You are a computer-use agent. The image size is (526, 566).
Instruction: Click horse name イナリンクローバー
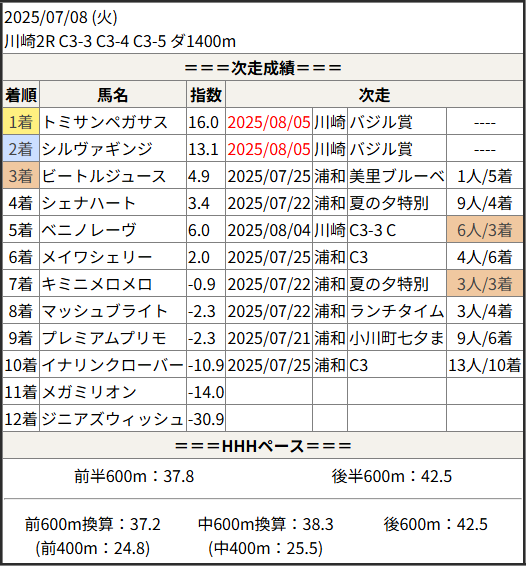tap(113, 365)
